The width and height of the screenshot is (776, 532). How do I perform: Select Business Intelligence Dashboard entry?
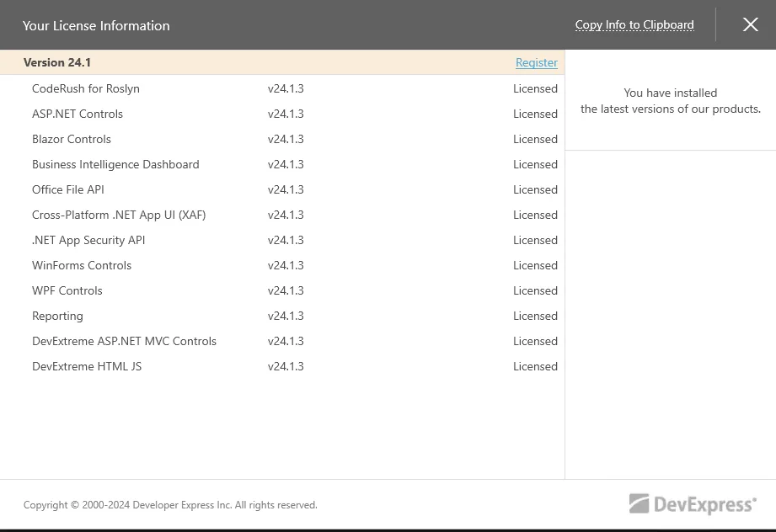point(282,164)
